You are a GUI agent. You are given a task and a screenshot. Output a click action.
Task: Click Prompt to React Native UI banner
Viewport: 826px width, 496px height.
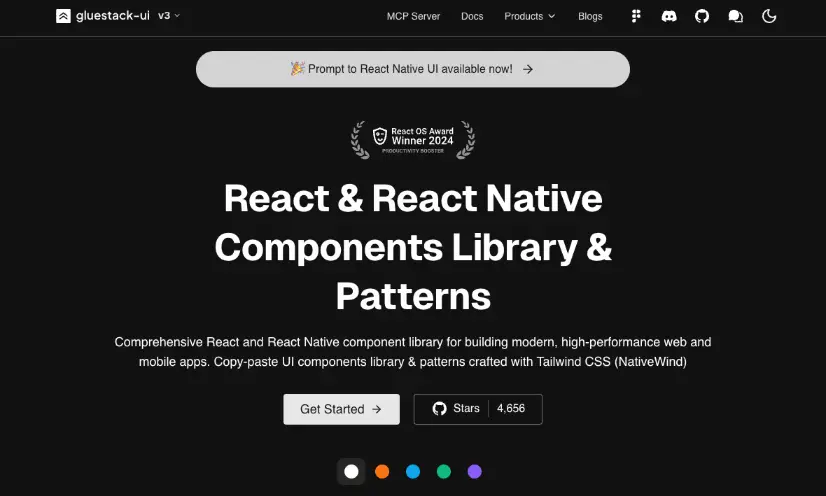[x=412, y=69]
